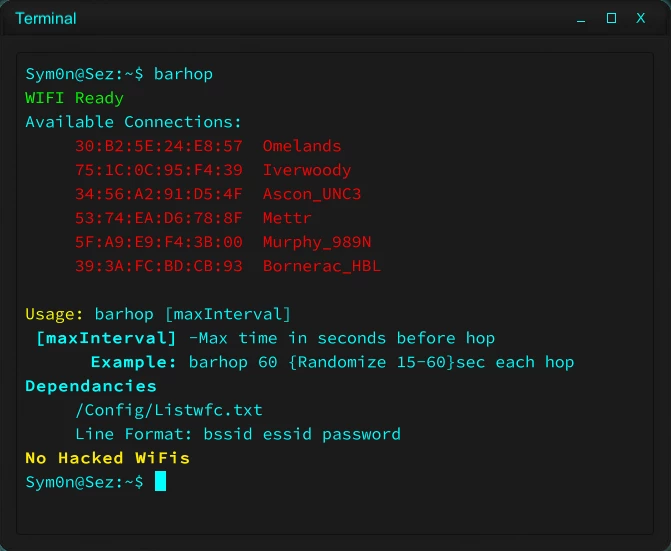Select the Omelands network name

(302, 146)
